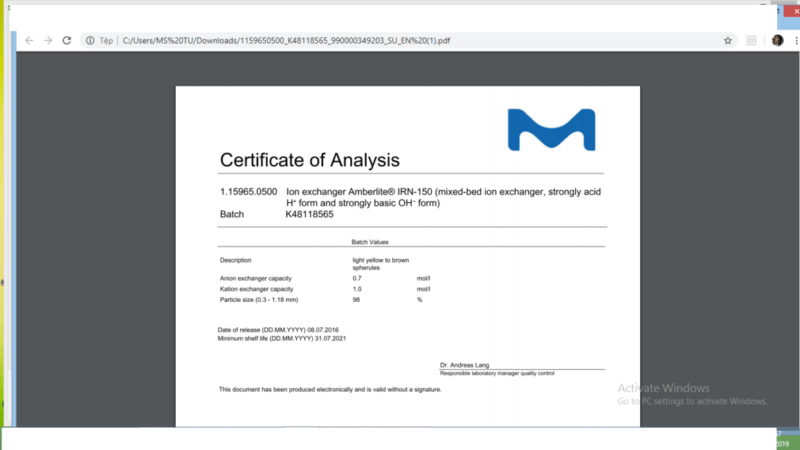
Task: Select the anion capacity value 0.7
Action: (x=357, y=279)
